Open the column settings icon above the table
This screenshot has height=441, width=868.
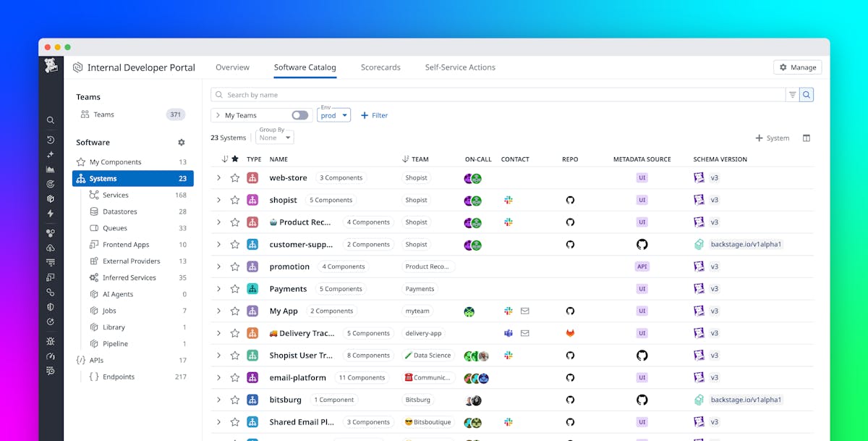(x=806, y=138)
